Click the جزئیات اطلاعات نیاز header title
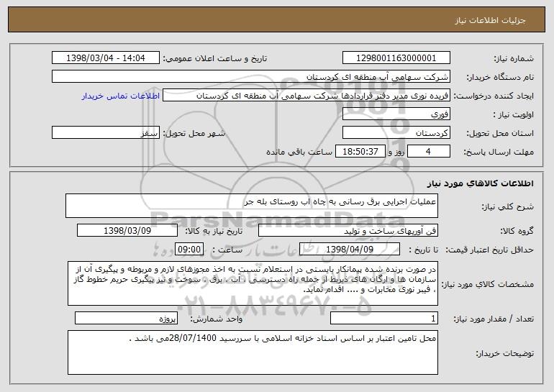This screenshot has width=554, height=392. (490, 21)
